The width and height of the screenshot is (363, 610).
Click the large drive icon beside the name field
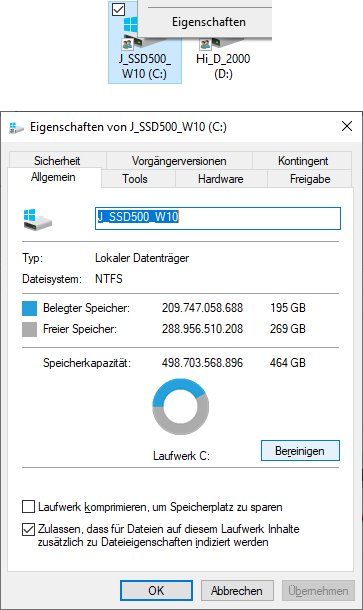tap(37, 219)
